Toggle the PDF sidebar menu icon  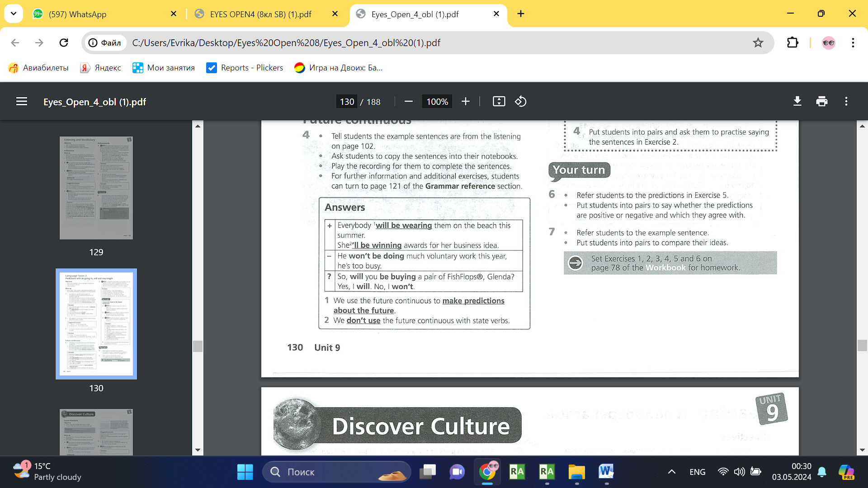[x=22, y=102]
